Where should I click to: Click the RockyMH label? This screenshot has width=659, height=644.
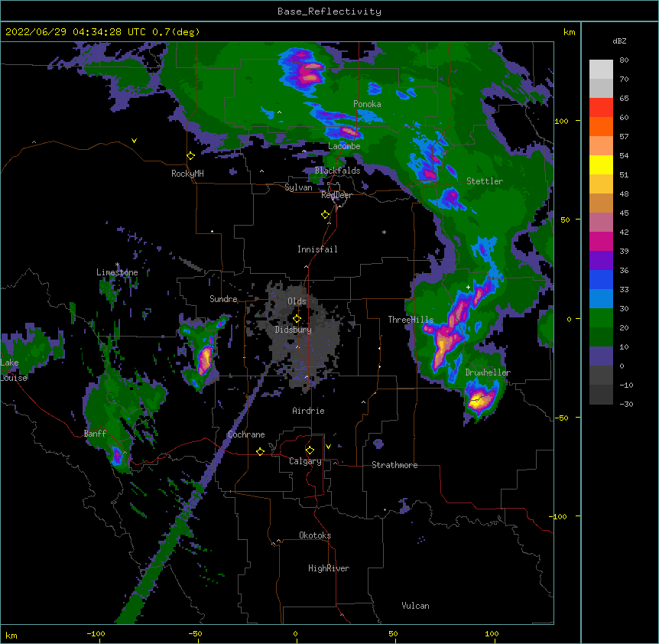coord(187,174)
